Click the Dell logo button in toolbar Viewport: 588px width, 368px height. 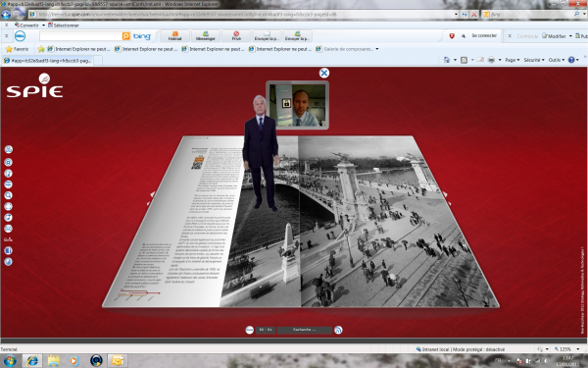(20, 36)
